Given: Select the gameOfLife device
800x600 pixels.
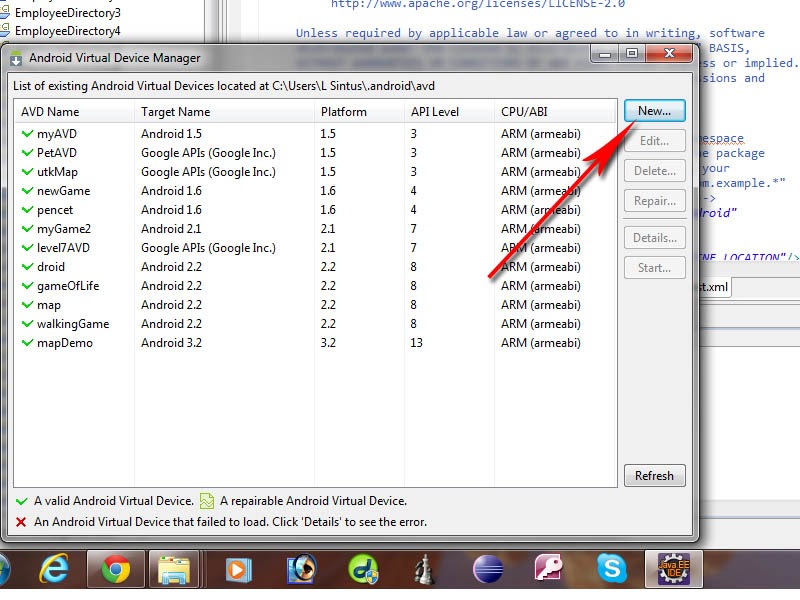Looking at the screenshot, I should click(315, 286).
